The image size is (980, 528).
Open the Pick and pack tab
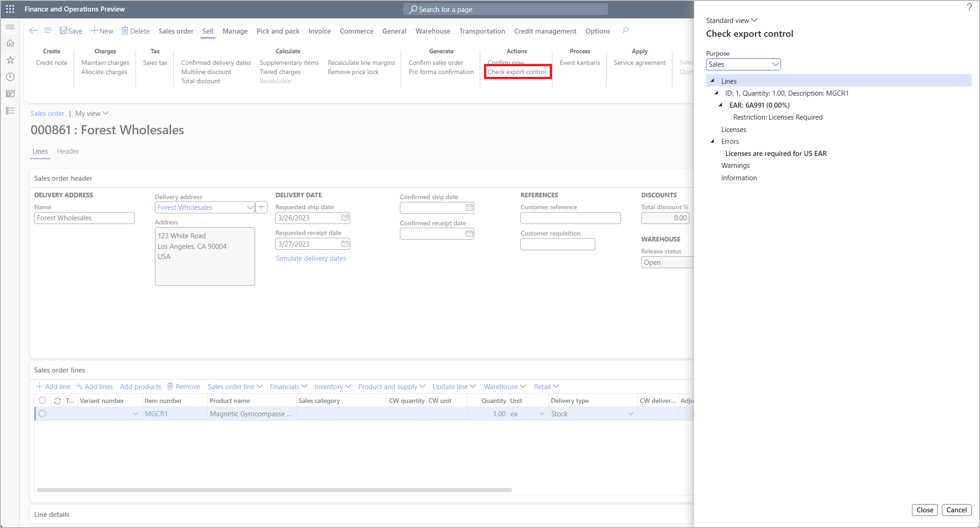(x=278, y=31)
